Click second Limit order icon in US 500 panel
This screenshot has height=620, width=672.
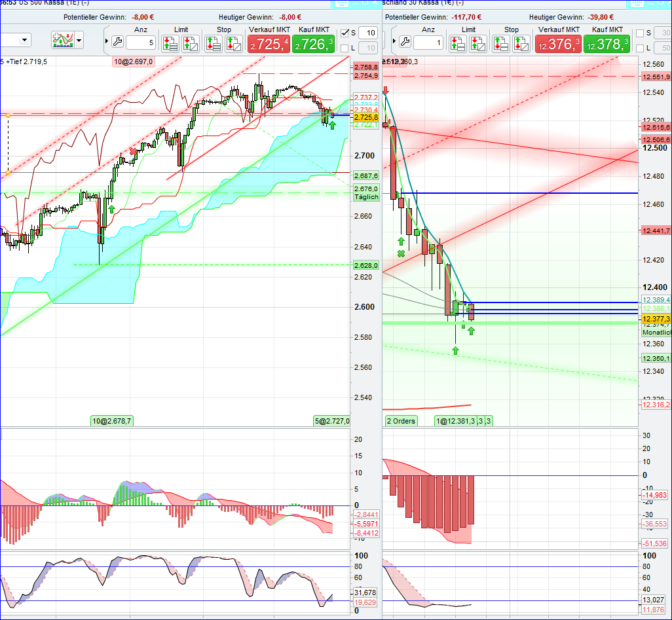(191, 44)
